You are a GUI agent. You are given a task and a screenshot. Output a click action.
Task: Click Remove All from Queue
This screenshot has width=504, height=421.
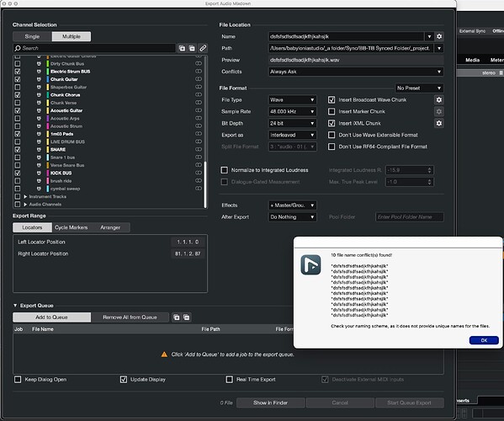[x=130, y=317]
